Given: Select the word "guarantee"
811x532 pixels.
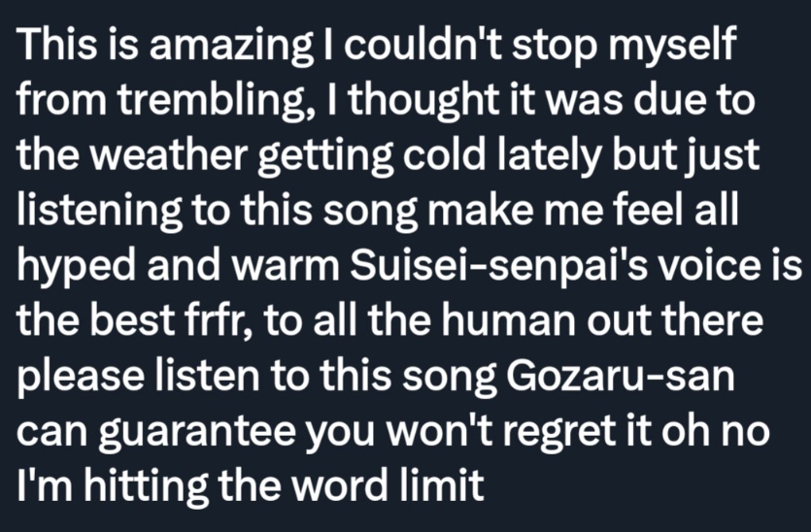Looking at the screenshot, I should click(196, 433).
